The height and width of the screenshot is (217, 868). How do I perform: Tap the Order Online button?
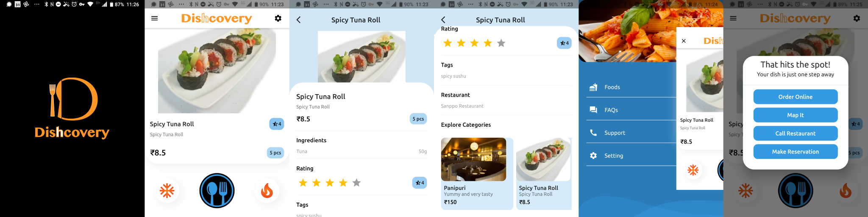coord(795,97)
